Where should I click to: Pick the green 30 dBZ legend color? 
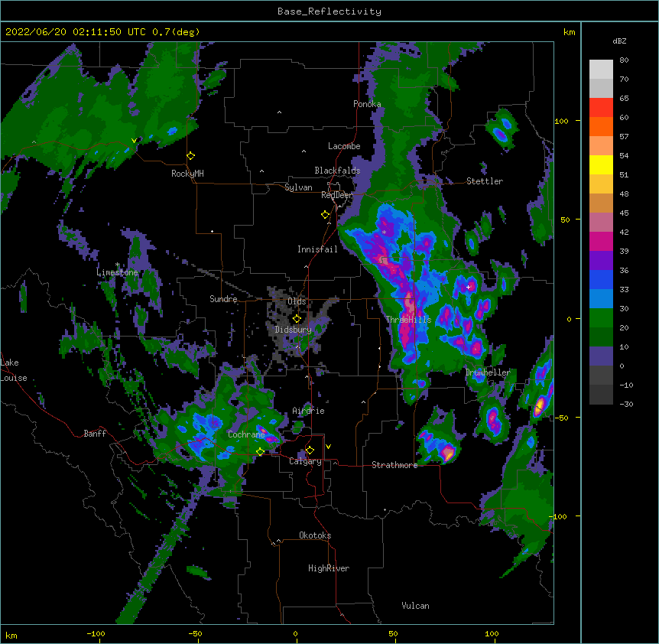click(601, 318)
